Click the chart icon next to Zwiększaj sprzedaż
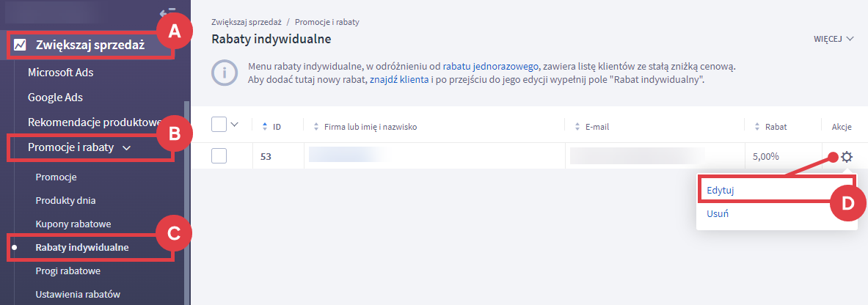868x305 pixels. click(x=20, y=45)
